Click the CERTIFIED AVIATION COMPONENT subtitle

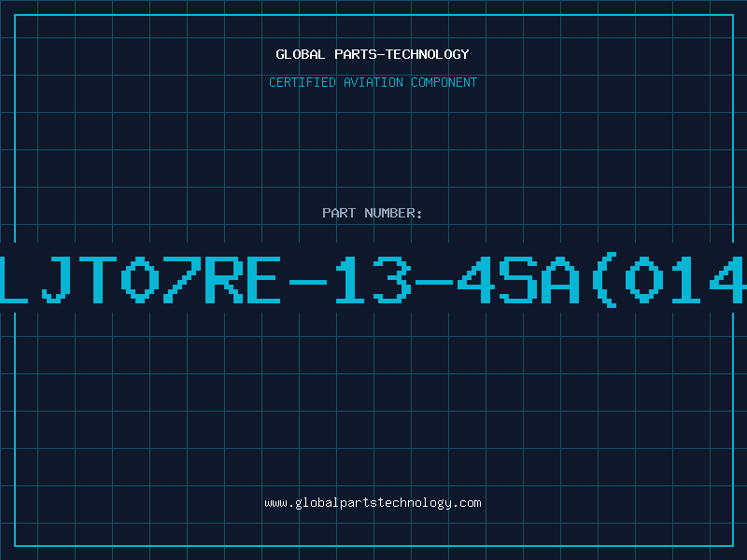[x=373, y=82]
